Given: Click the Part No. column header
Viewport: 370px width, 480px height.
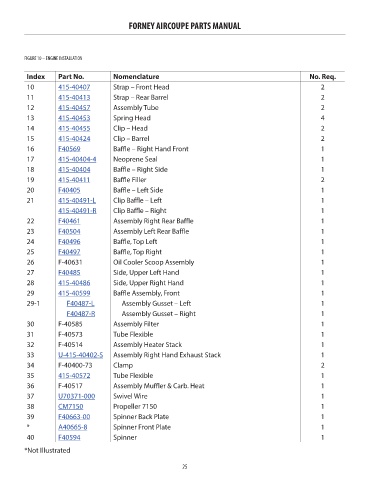Looking at the screenshot, I should [x=71, y=77].
